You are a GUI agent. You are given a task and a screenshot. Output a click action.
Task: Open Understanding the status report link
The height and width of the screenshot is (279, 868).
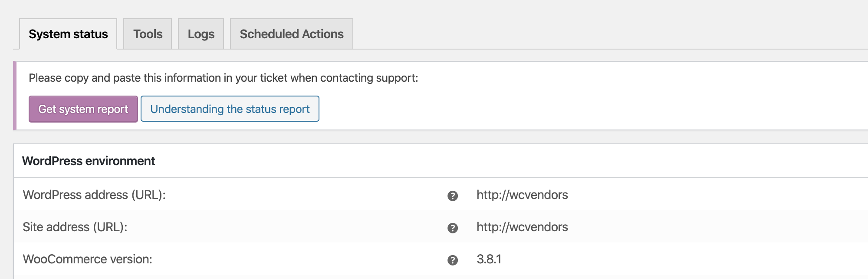click(x=230, y=109)
